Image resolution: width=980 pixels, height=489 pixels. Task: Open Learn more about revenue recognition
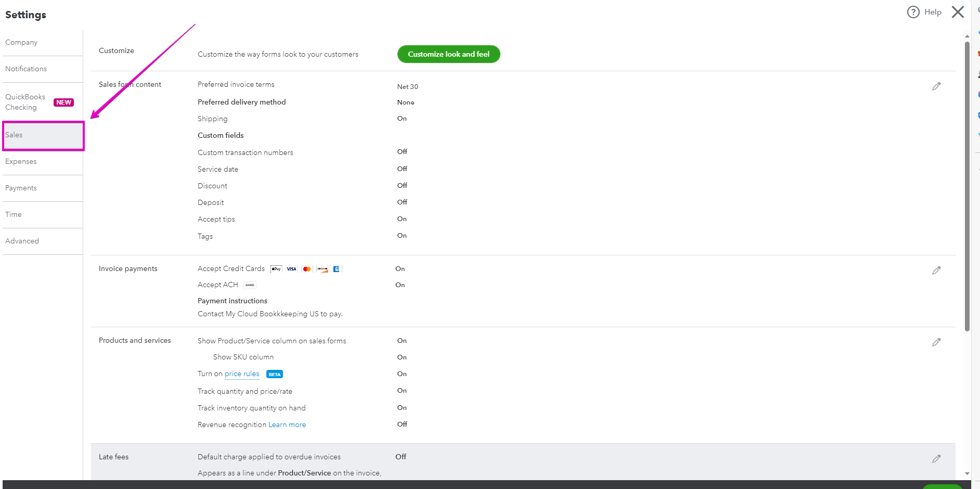pyautogui.click(x=287, y=425)
